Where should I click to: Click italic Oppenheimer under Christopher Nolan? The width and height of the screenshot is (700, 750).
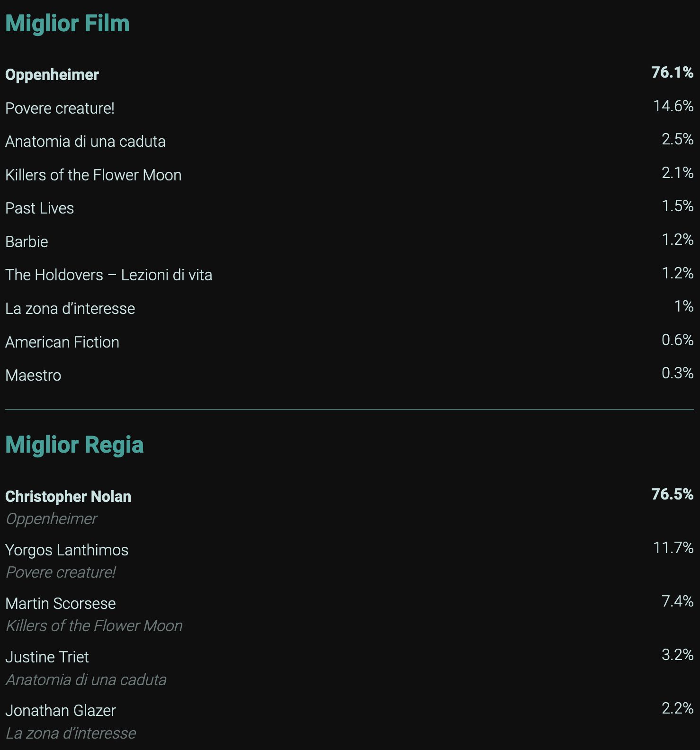pyautogui.click(x=52, y=519)
